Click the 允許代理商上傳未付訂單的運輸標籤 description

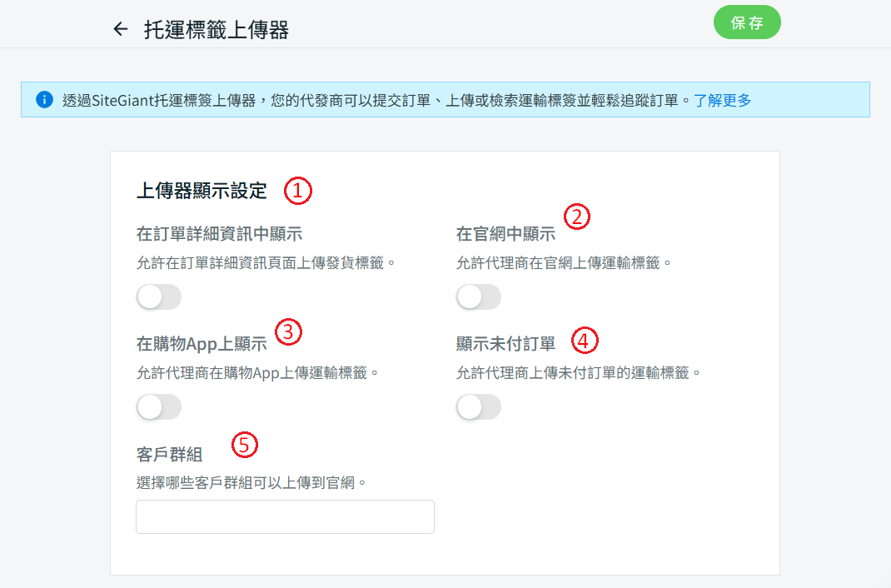579,373
